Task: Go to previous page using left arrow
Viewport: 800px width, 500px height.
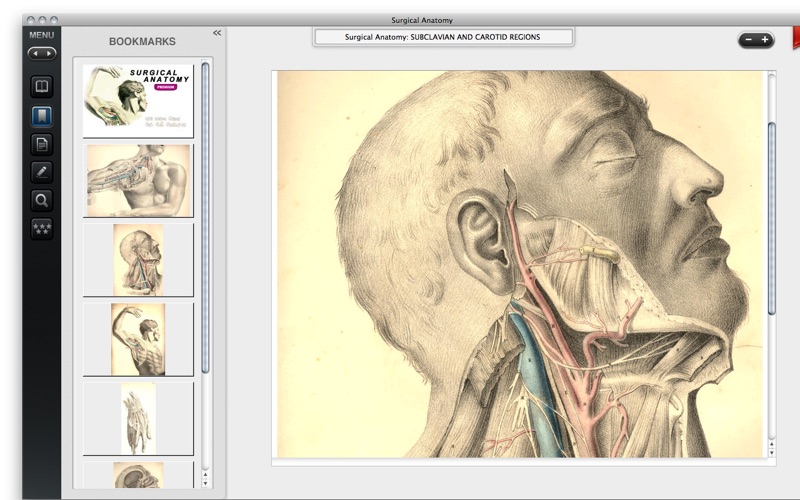Action: 34,53
